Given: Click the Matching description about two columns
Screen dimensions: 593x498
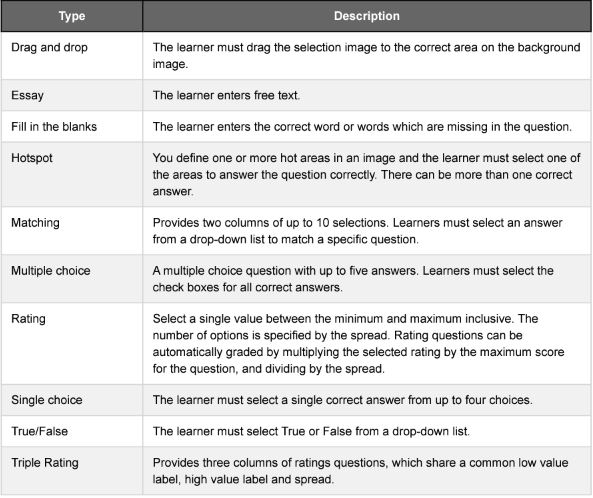Looking at the screenshot, I should click(x=358, y=231).
